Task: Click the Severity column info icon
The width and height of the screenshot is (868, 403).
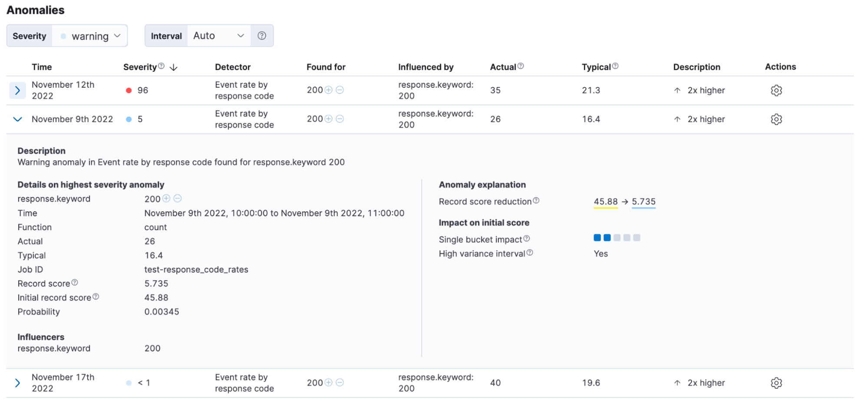Action: pos(161,66)
